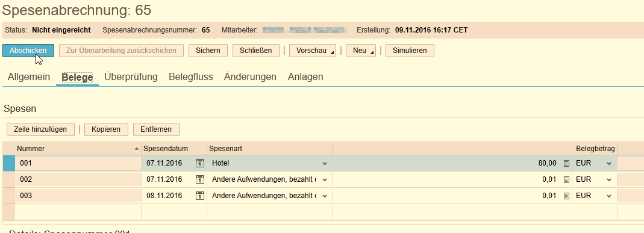644x233 pixels.
Task: Open the Anlagen tab
Action: (x=305, y=76)
